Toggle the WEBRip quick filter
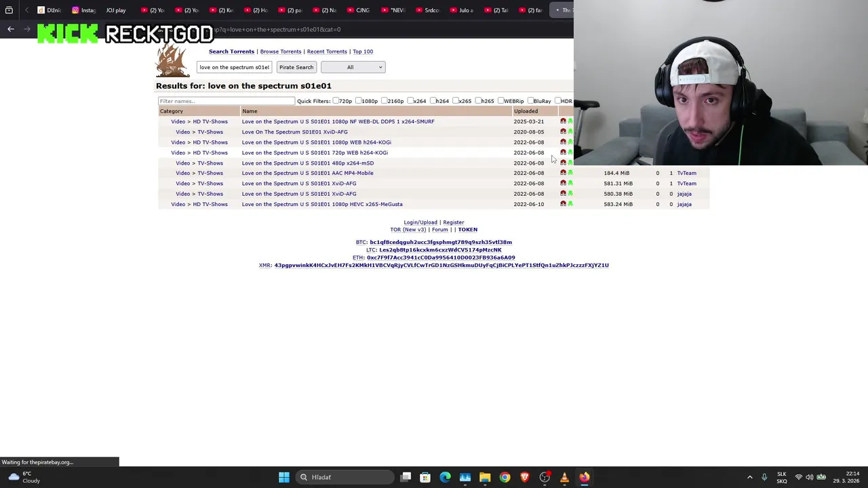 [500, 101]
